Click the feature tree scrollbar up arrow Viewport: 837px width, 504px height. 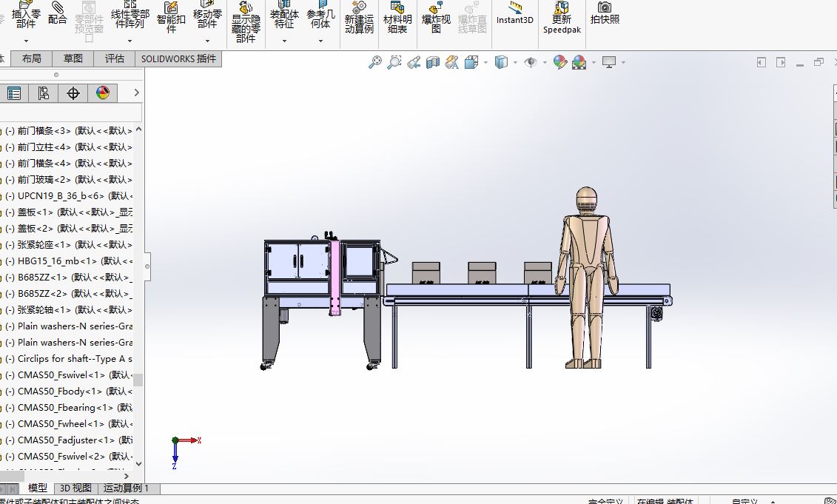coord(139,130)
